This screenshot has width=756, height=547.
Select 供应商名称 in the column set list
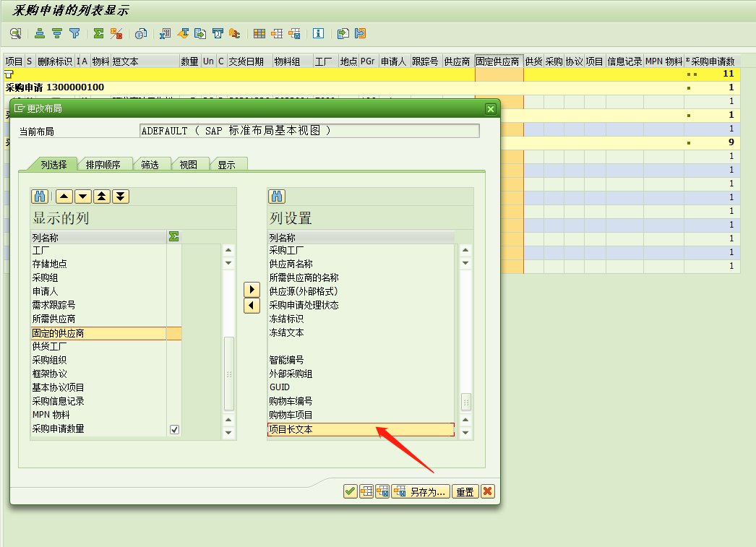361,264
